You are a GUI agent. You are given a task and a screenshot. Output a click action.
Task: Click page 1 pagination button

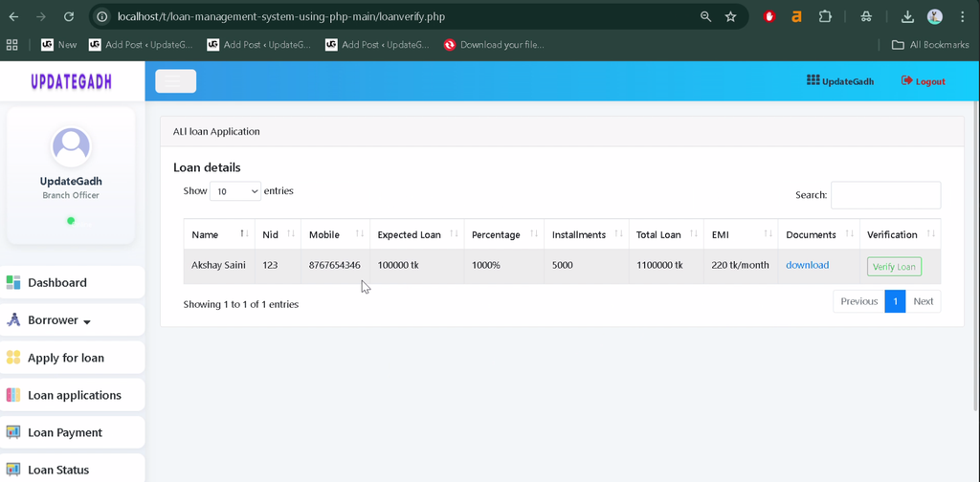click(x=895, y=301)
